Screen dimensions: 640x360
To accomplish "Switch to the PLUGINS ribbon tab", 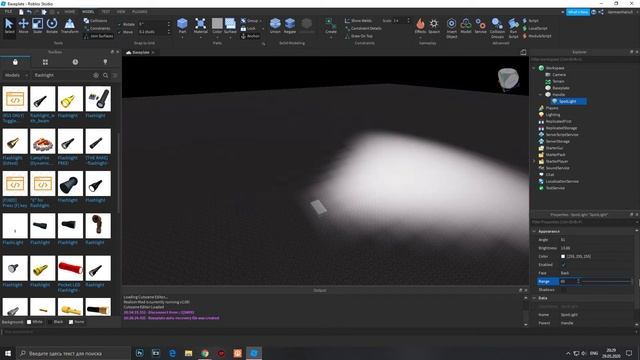I will pos(140,12).
